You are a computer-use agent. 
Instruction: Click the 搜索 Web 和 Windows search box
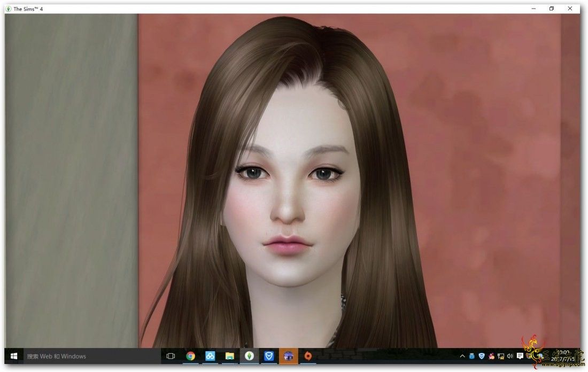92,356
